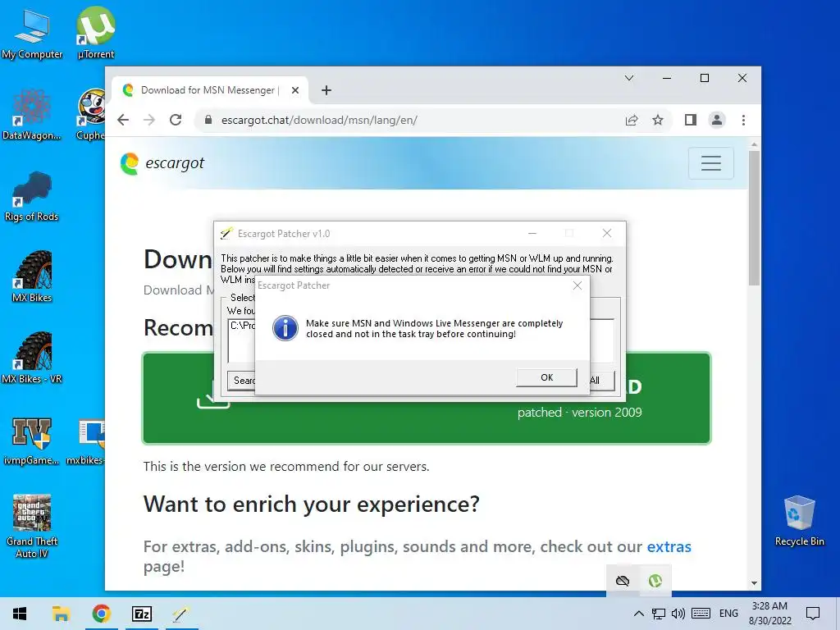
Task: Click the µTorrent icon in tray overflow
Action: tap(655, 581)
